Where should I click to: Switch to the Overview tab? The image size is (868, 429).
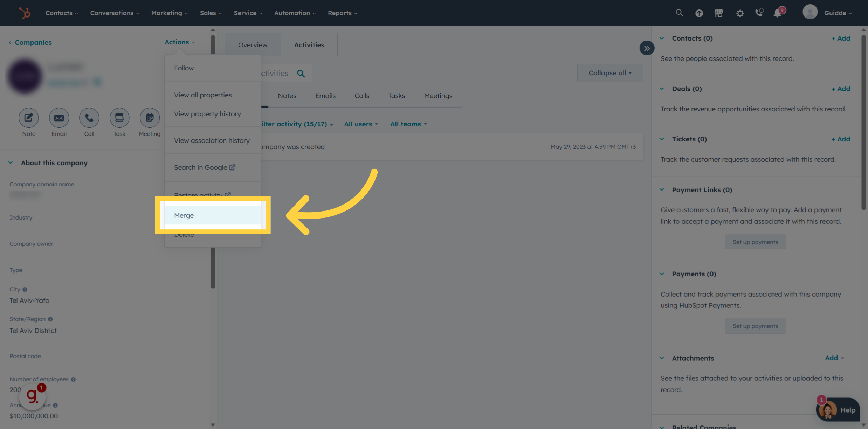click(x=252, y=44)
